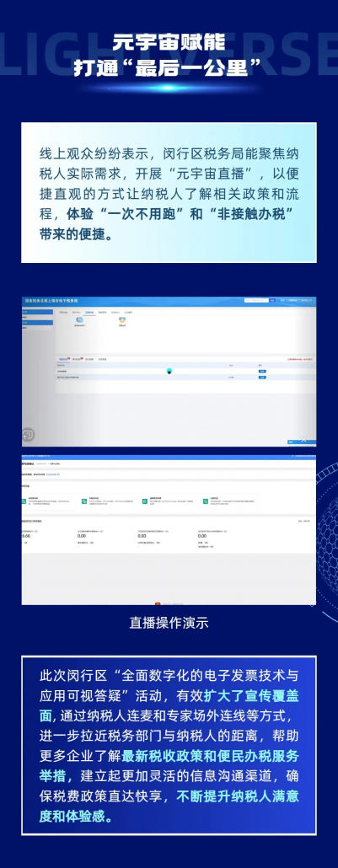The height and width of the screenshot is (868, 338).
Task: Click the small red icon at the bottom of the second screenshot
Action: [x=158, y=603]
